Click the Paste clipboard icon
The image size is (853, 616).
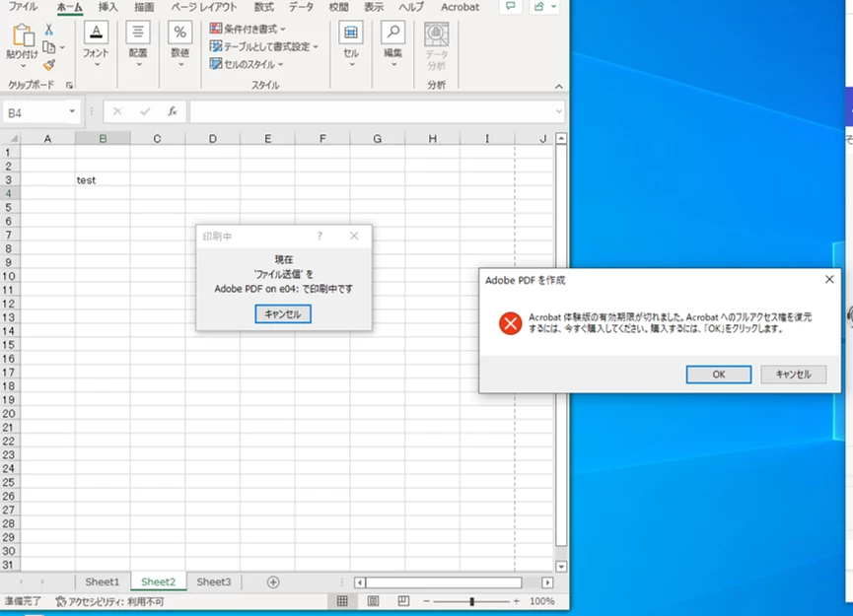23,35
